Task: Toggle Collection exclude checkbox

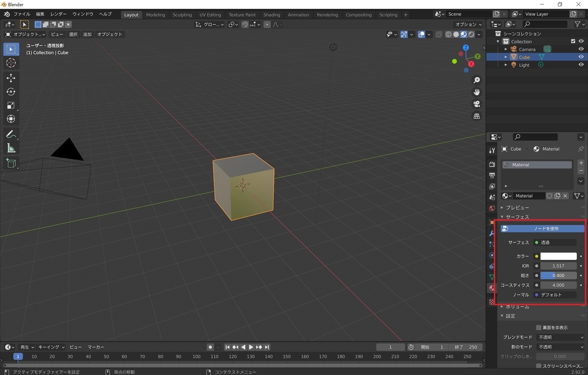Action: coord(573,42)
